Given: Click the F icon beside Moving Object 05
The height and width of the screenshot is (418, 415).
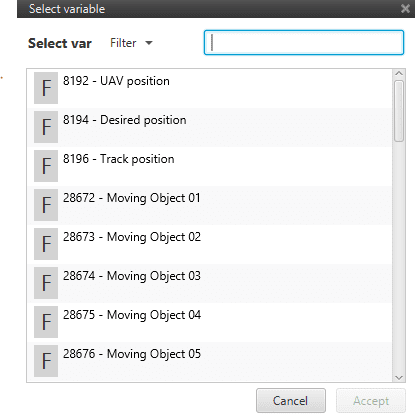Looking at the screenshot, I should pos(46,361).
